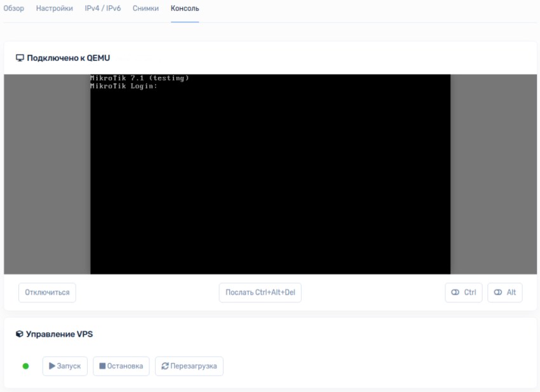
Task: Switch to the Настройки tab
Action: (x=54, y=9)
